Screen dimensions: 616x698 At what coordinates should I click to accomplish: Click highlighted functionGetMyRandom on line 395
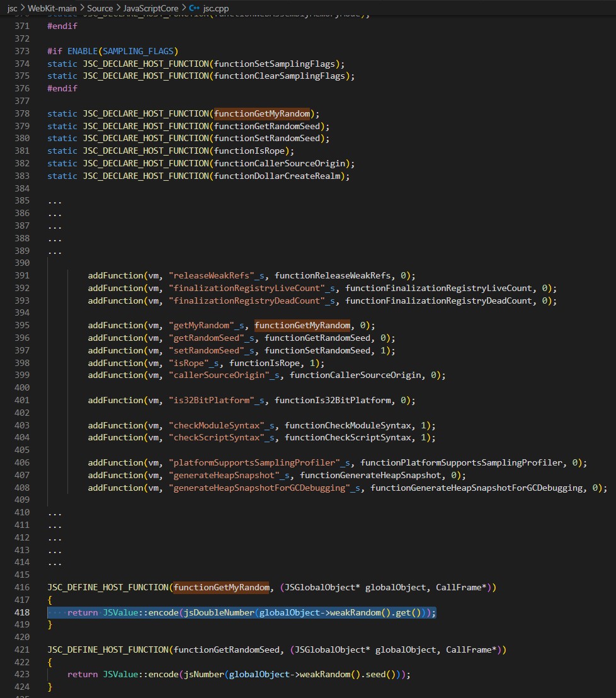point(302,326)
